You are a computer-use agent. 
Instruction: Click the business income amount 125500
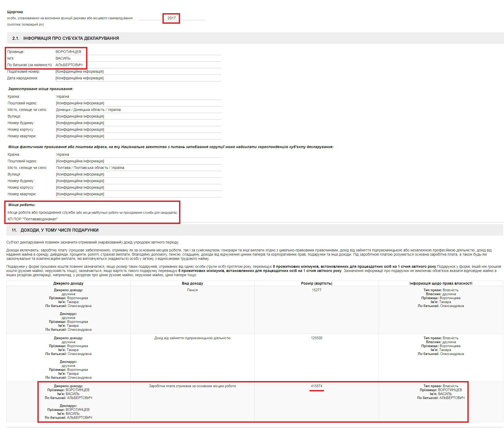(317, 338)
